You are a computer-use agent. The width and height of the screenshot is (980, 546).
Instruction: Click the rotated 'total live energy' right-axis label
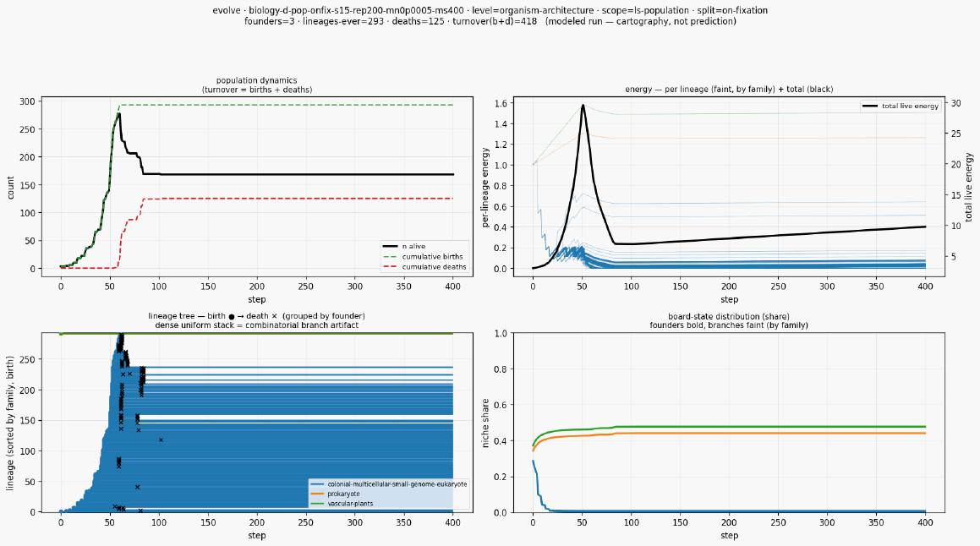tap(969, 188)
